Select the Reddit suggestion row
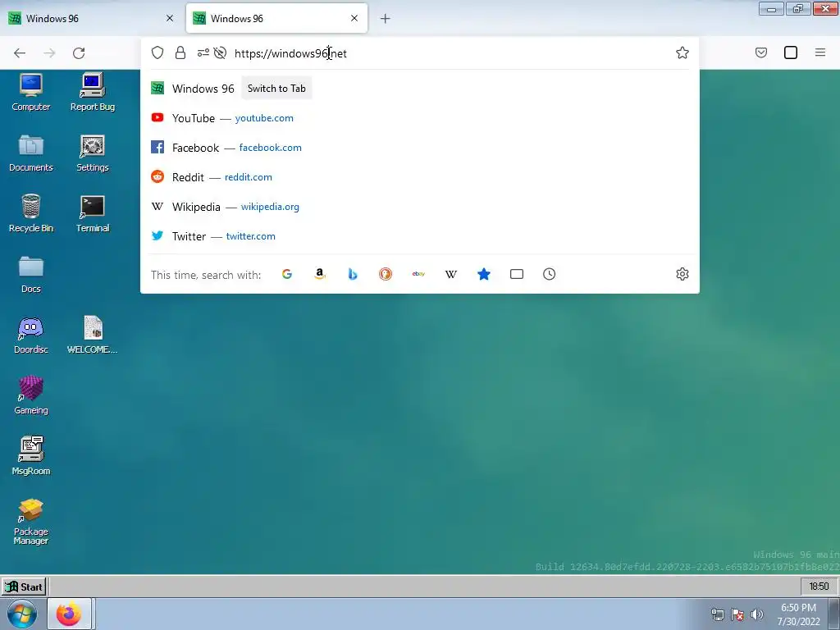This screenshot has height=630, width=840. click(419, 177)
